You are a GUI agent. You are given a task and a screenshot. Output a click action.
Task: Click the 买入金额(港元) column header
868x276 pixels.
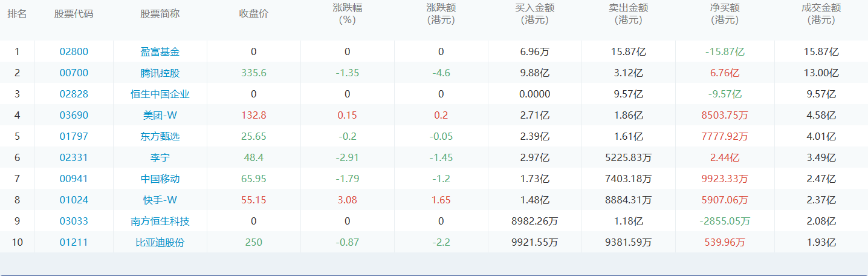click(x=534, y=14)
